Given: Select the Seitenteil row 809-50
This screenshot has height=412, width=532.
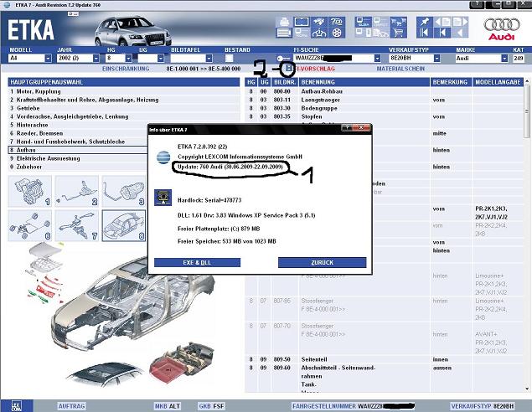Looking at the screenshot, I should click(384, 359).
